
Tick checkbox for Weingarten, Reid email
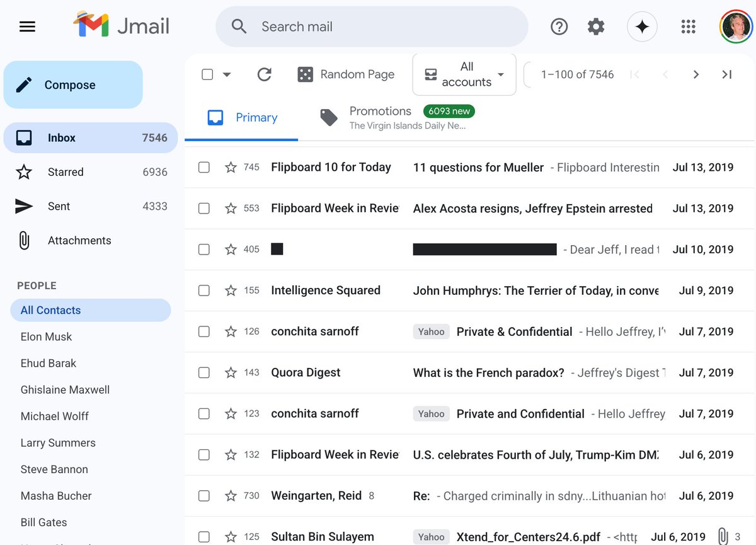click(204, 496)
